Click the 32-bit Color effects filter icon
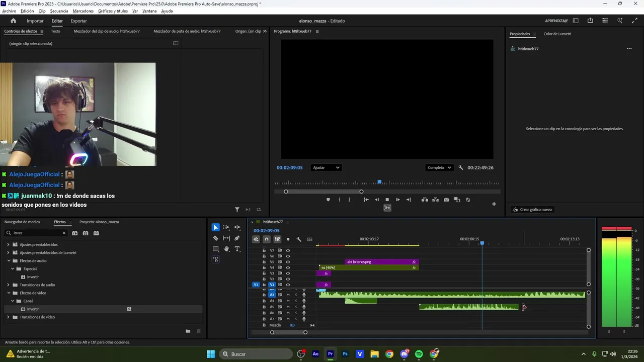The image size is (644, 362). [86, 233]
